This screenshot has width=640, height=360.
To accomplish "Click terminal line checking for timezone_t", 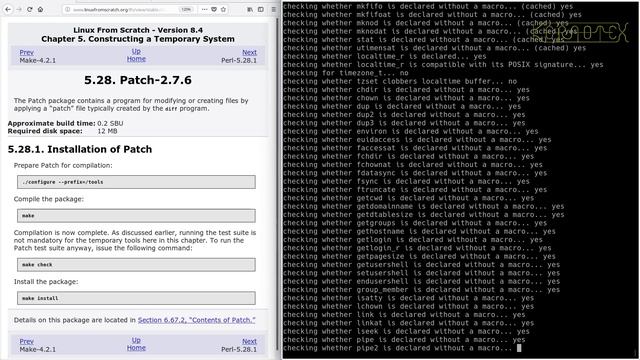I will click(346, 73).
